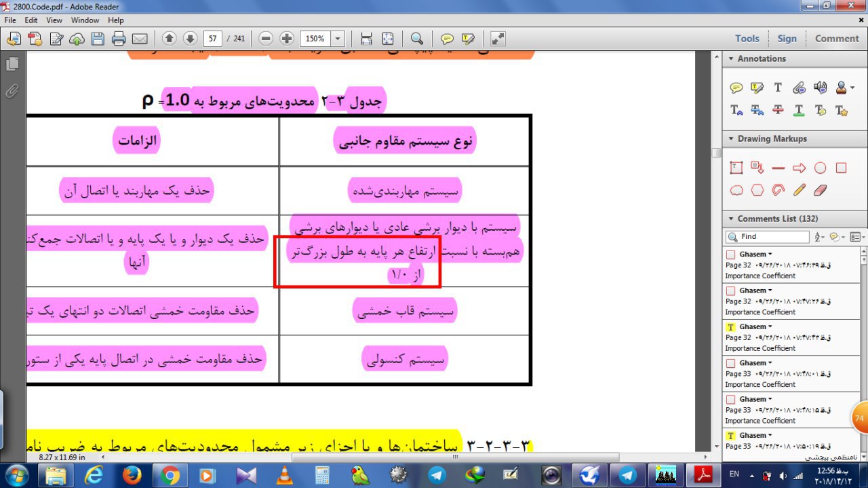The height and width of the screenshot is (488, 868).
Task: Select the Text Box drawing tool
Action: pos(736,168)
